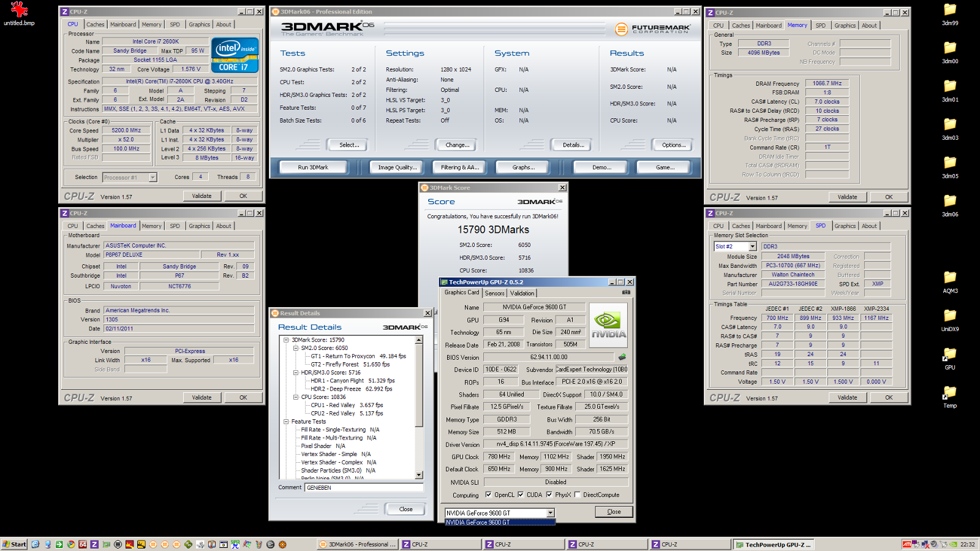Open the GPU shortcut folder on desktop
Image resolution: width=980 pixels, height=551 pixels.
950,358
